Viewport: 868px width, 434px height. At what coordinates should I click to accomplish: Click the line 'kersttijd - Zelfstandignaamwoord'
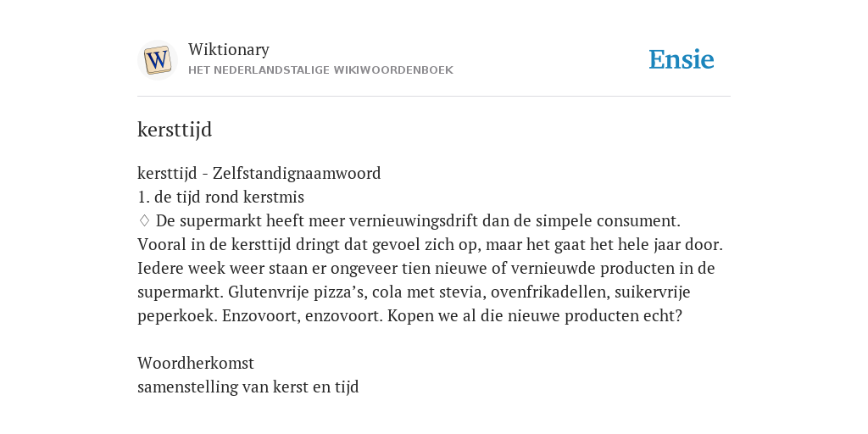(259, 173)
